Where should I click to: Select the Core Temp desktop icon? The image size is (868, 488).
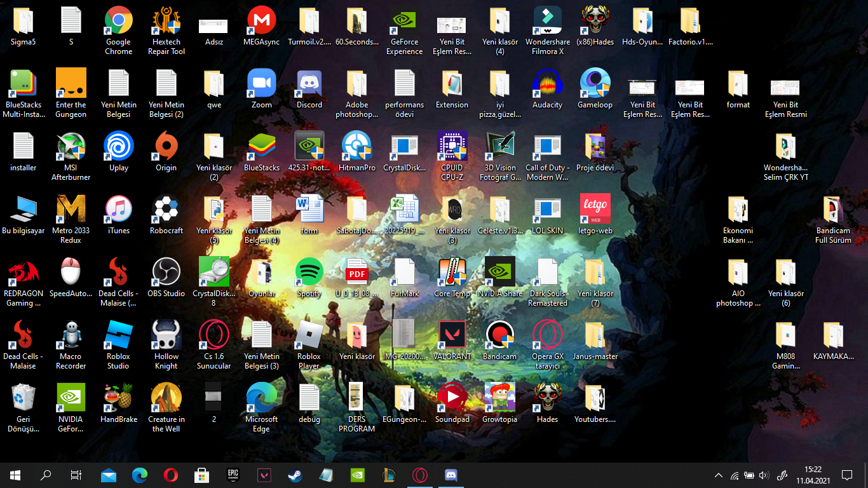coord(452,278)
